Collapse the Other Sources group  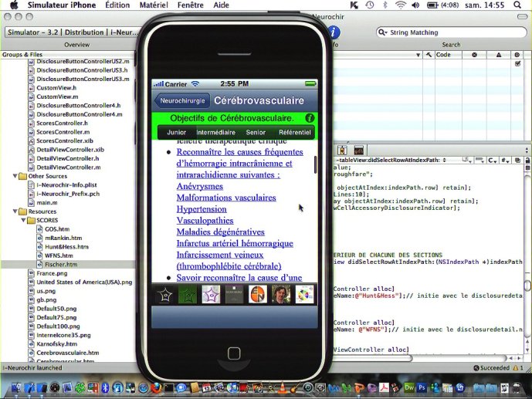point(15,176)
